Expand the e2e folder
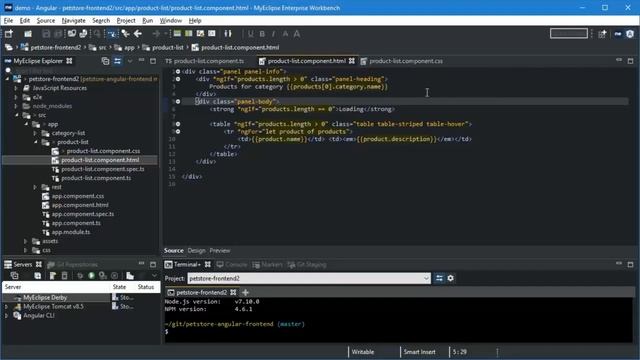This screenshot has height=360, width=640. click(16, 97)
